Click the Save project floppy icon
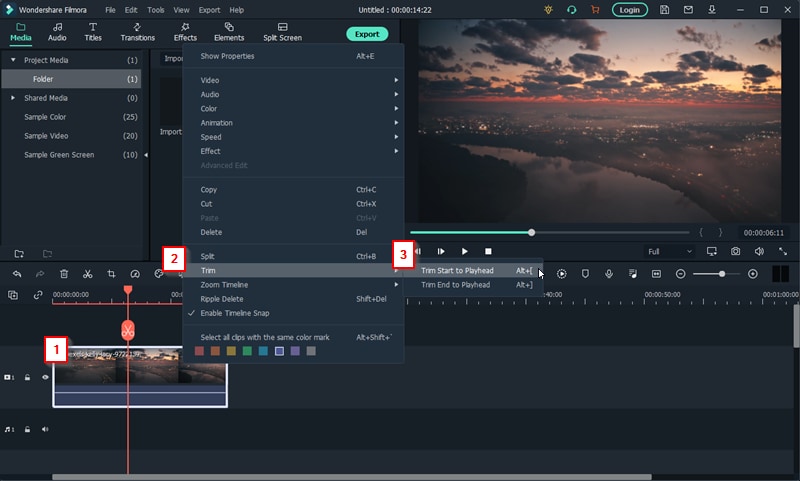This screenshot has height=481, width=800. click(664, 10)
